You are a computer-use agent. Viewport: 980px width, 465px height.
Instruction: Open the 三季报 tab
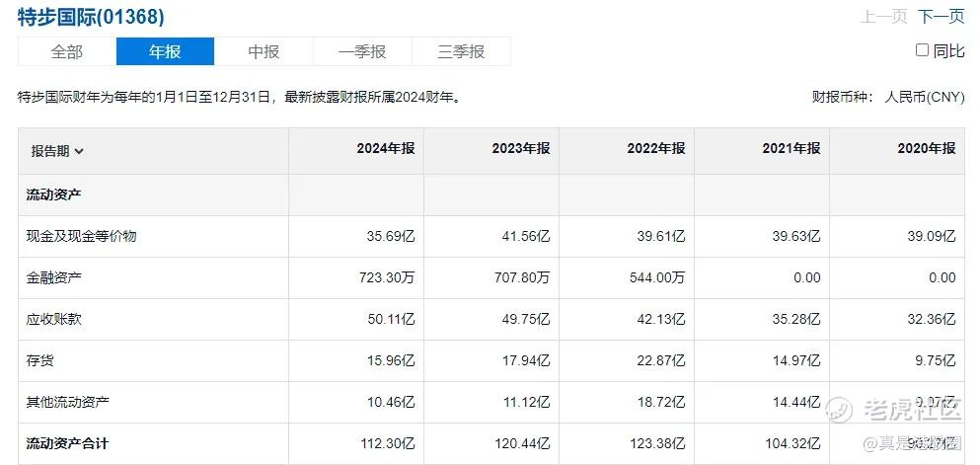[x=461, y=51]
